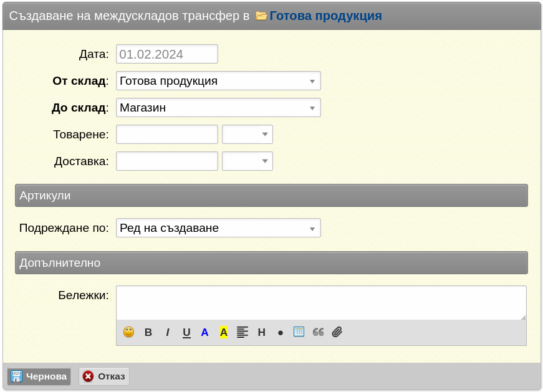Viewport: 543px width, 392px height.
Task: Insert heading with the H icon
Action: 261,332
